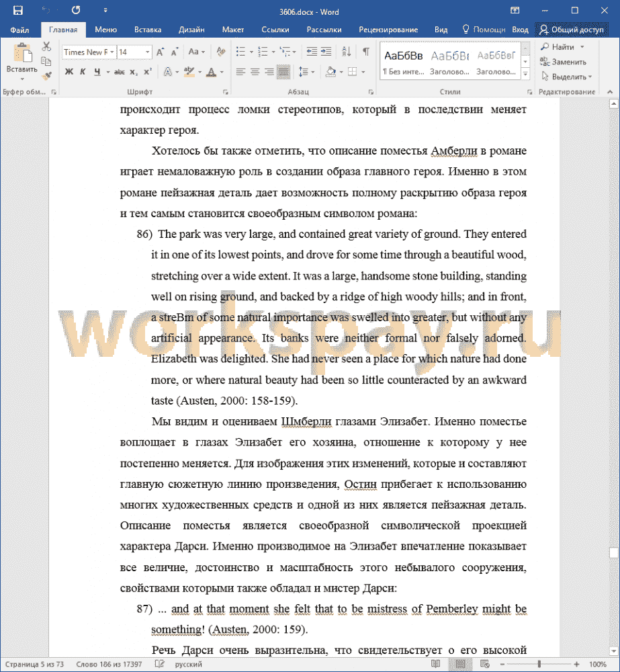The width and height of the screenshot is (620, 672).
Task: Collapse the ribbon with the up chevron
Action: (610, 91)
